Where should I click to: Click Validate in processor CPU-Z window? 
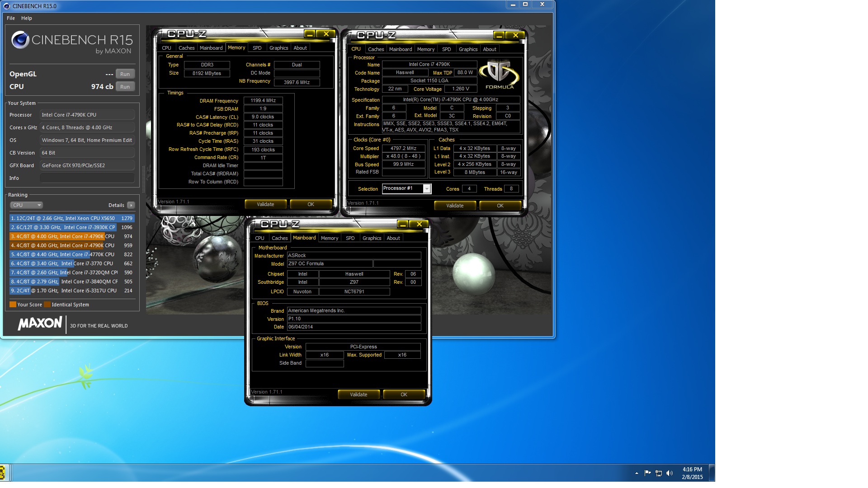pyautogui.click(x=455, y=206)
